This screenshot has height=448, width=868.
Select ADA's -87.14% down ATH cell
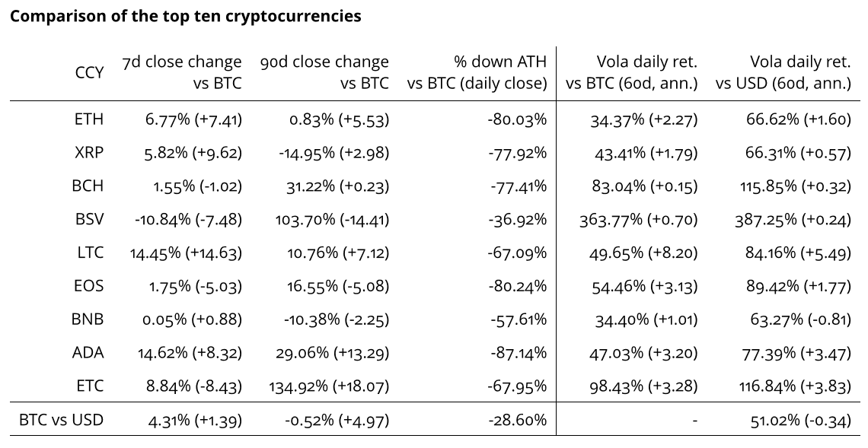pyautogui.click(x=518, y=353)
